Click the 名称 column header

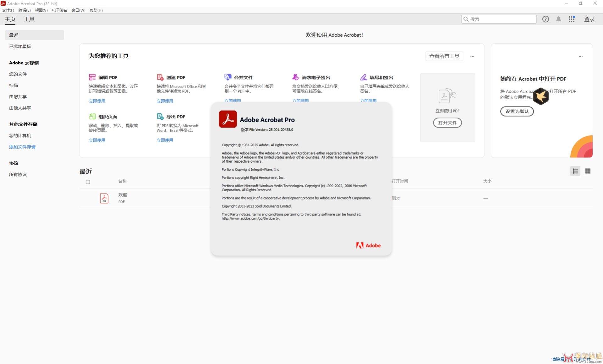122,181
